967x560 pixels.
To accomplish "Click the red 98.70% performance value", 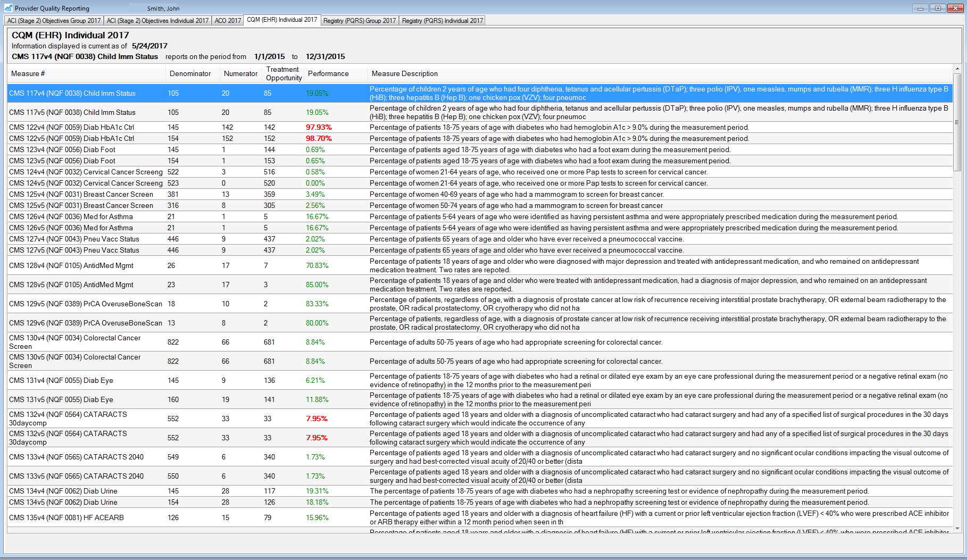I will 319,139.
